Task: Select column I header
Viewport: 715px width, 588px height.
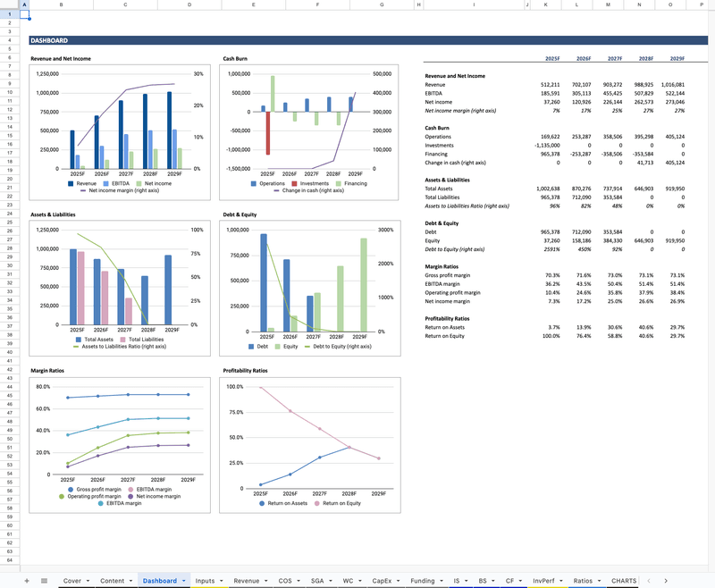Action: click(473, 5)
